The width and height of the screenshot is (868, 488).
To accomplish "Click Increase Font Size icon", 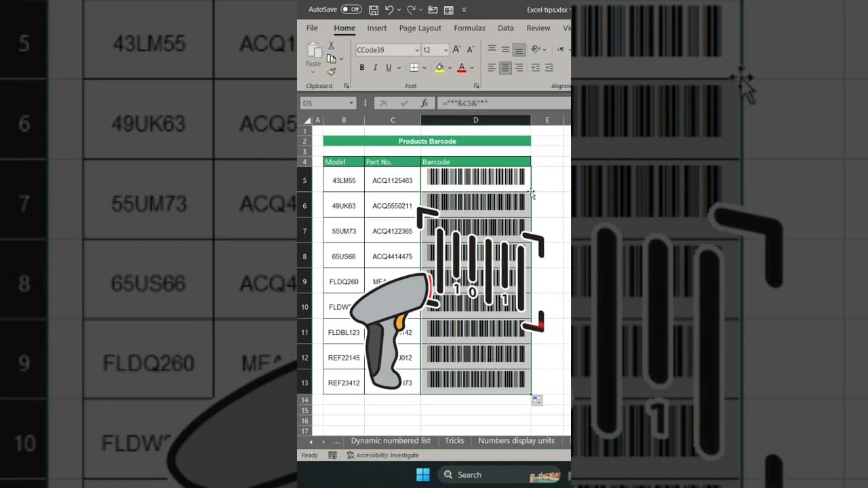I will 457,49.
